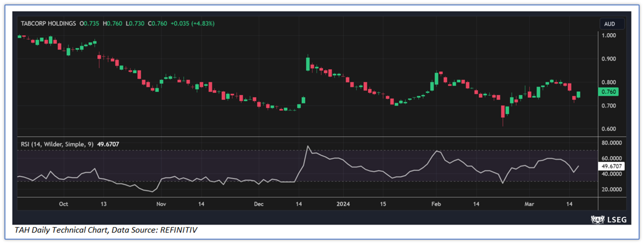The height and width of the screenshot is (244, 644).
Task: Click the TAH Daily Technical Chart caption
Action: pos(106,230)
